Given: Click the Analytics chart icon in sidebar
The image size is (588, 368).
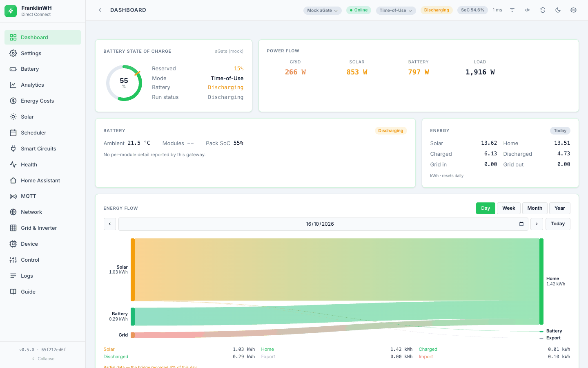Looking at the screenshot, I should (x=13, y=85).
